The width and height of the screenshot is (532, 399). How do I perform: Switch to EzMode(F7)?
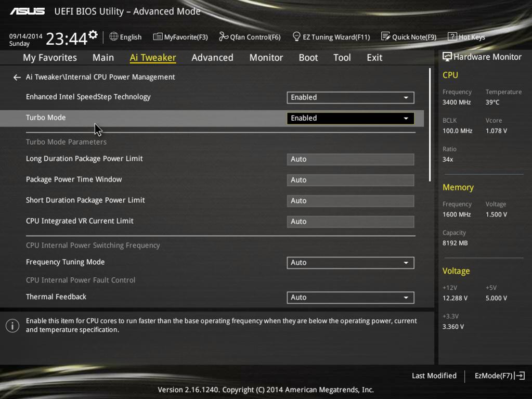(499, 376)
